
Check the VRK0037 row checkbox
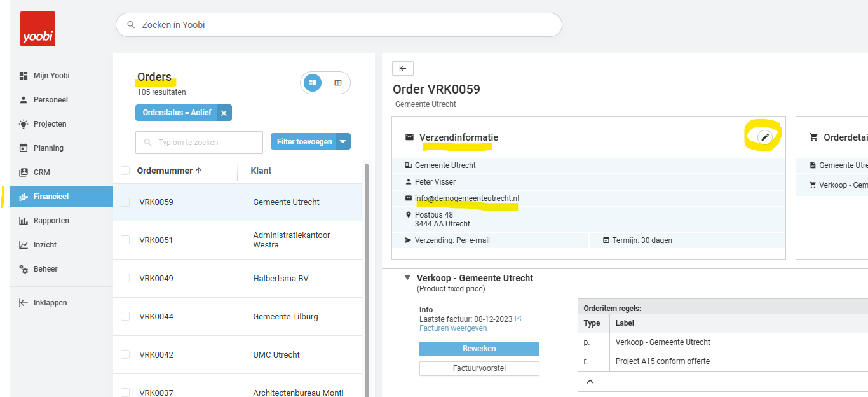coord(125,393)
